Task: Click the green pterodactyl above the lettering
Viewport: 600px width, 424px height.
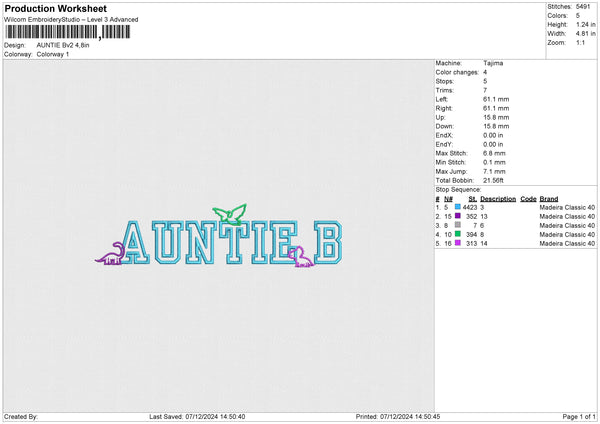Action: [x=233, y=211]
